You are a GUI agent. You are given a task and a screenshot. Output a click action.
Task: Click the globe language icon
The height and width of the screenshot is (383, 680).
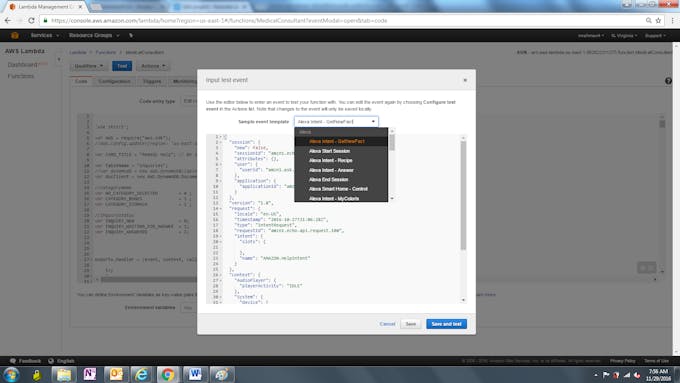click(x=51, y=361)
